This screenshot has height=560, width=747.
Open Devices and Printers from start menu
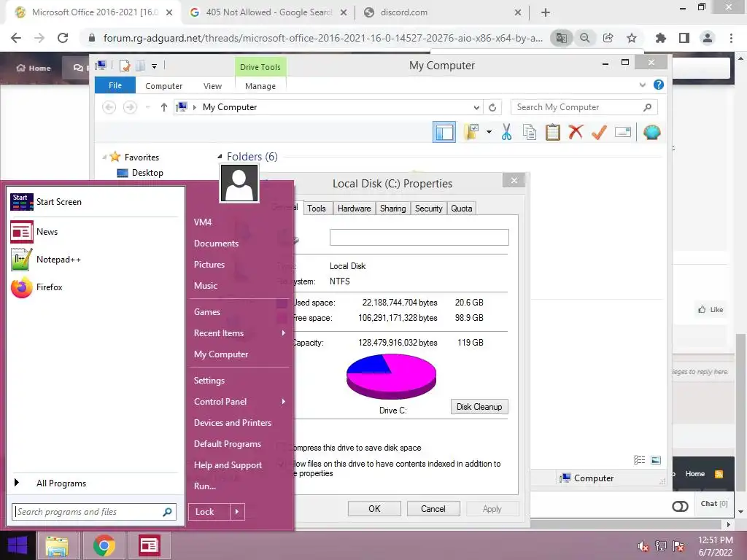point(233,423)
